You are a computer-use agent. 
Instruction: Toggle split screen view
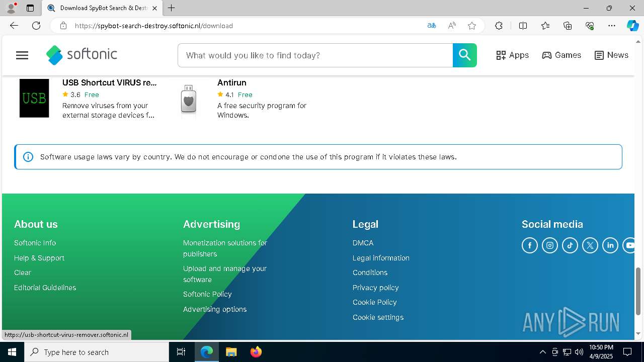(523, 26)
